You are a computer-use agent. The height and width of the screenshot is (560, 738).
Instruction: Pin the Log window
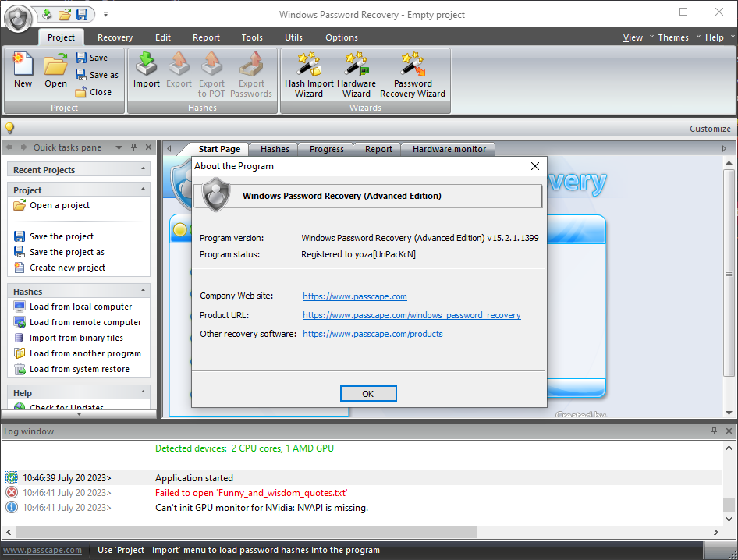click(714, 431)
